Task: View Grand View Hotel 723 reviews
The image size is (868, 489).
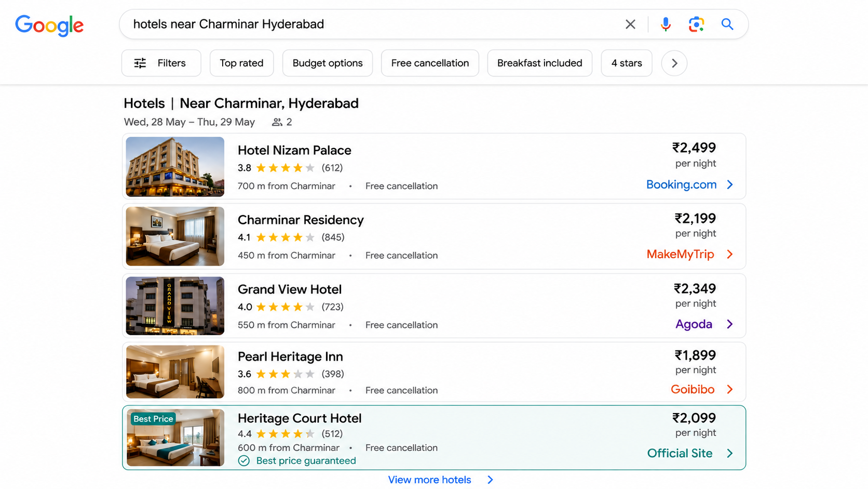Action: tap(332, 307)
